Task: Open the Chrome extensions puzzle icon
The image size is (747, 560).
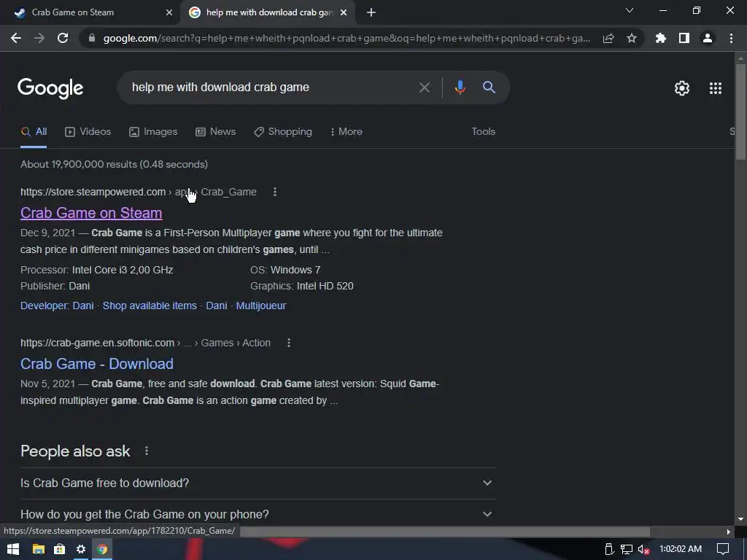Action: pos(661,38)
